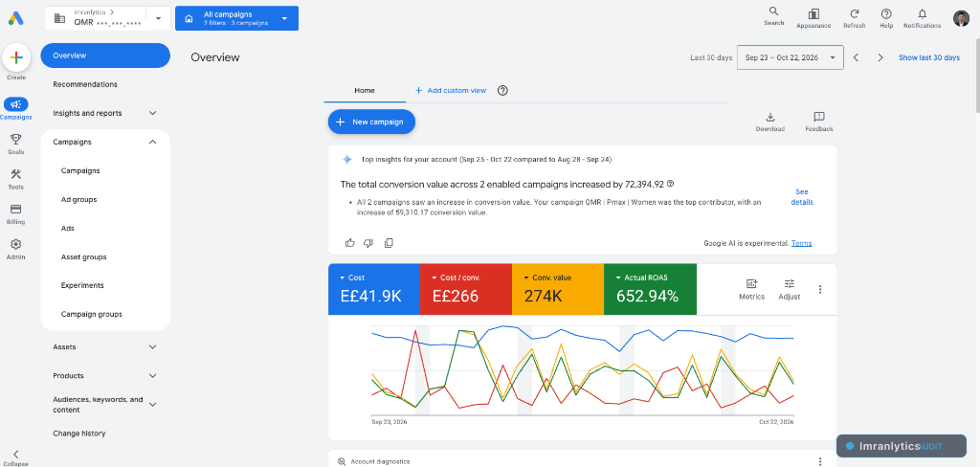Go to next date range arrow
Image resolution: width=980 pixels, height=467 pixels.
[880, 57]
